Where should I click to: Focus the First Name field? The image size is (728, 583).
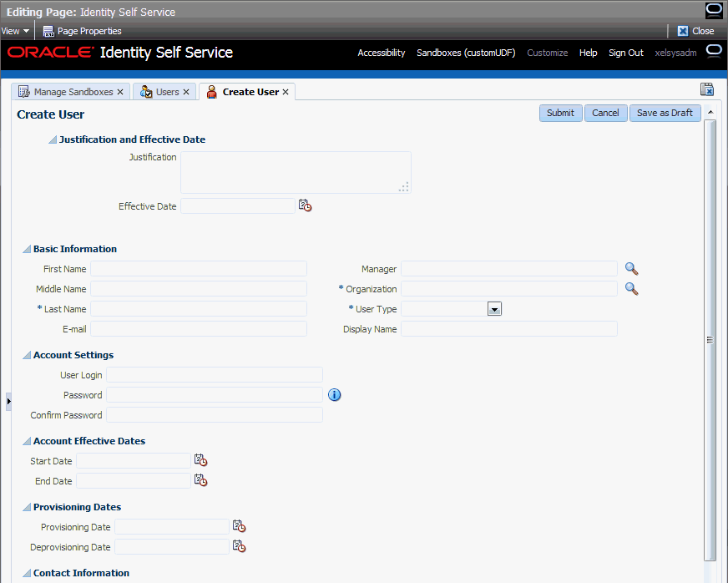(199, 268)
